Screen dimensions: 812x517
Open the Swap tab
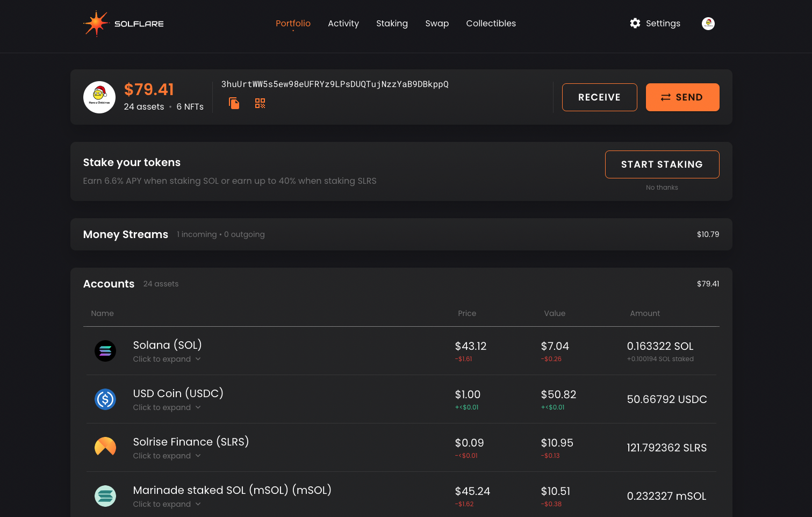437,23
